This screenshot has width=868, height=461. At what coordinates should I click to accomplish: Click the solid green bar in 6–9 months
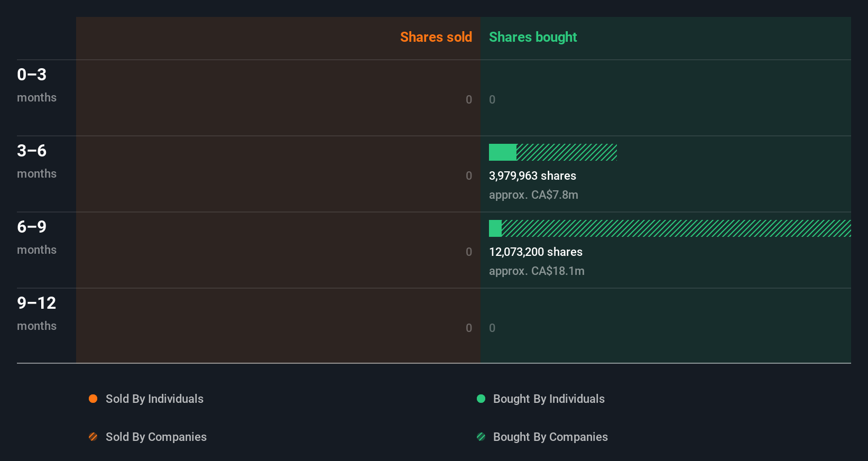click(x=495, y=228)
